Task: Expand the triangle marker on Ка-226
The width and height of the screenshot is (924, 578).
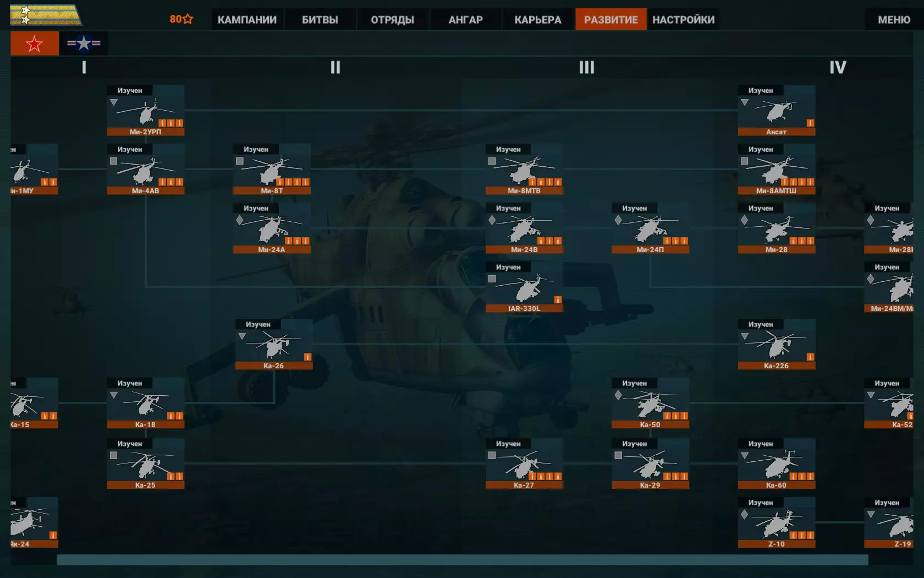Action: tap(745, 336)
